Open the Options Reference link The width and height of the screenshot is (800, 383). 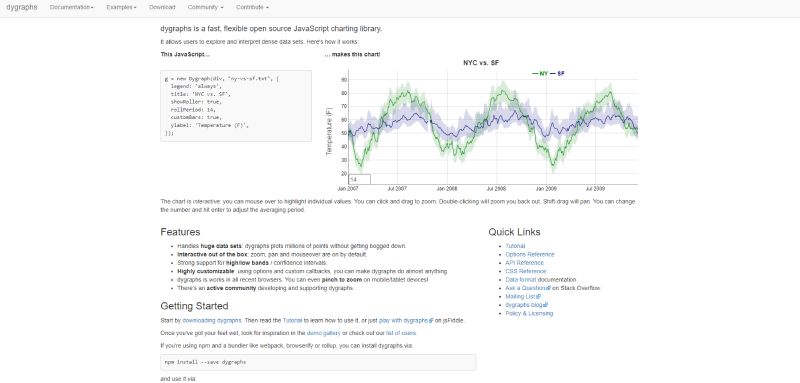[x=530, y=254]
